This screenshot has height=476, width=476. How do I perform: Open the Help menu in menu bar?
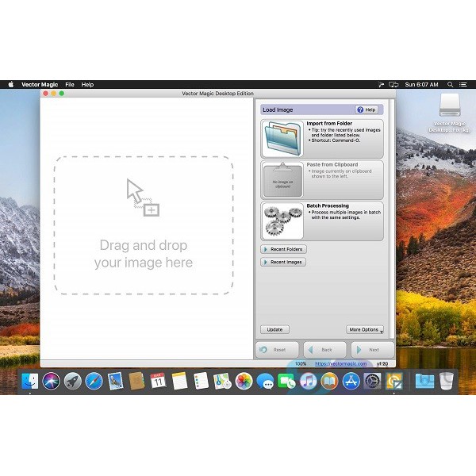pos(87,84)
